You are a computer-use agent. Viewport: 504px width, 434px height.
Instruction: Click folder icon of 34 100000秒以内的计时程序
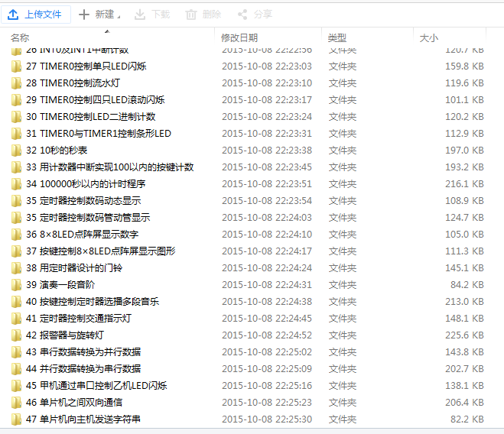coord(16,184)
